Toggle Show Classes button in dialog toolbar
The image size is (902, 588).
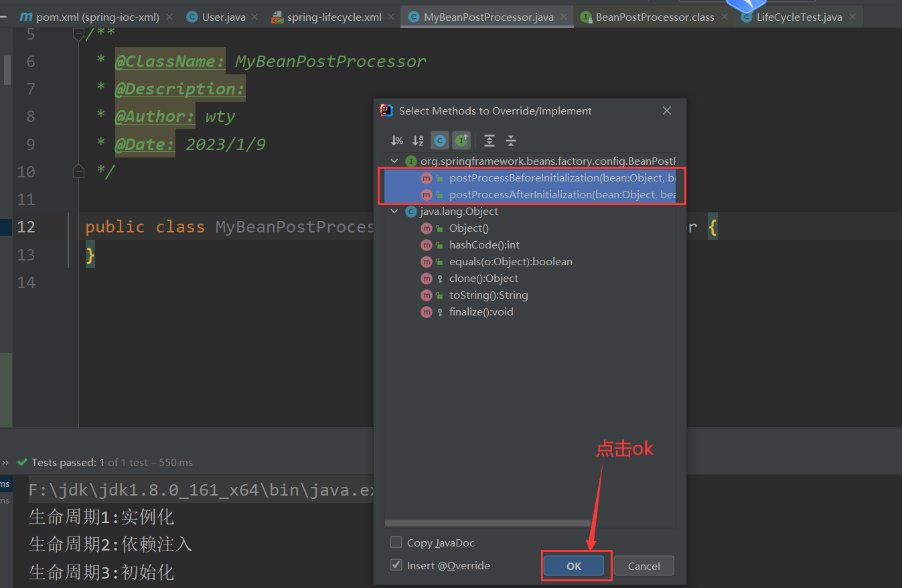(440, 141)
